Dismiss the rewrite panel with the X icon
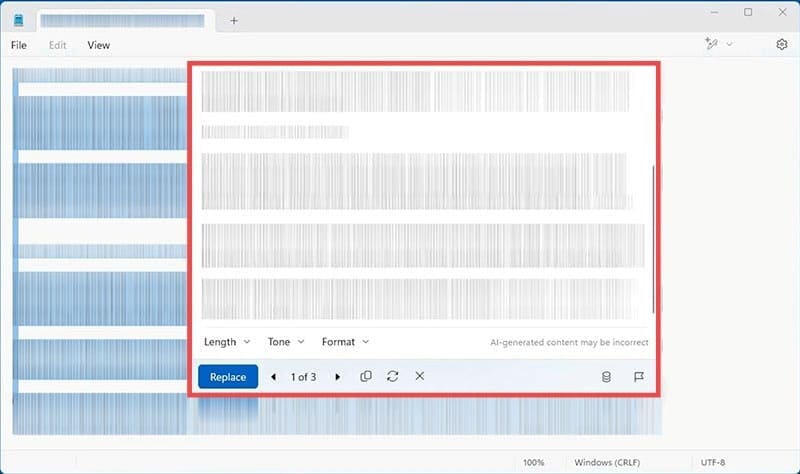 pos(419,376)
